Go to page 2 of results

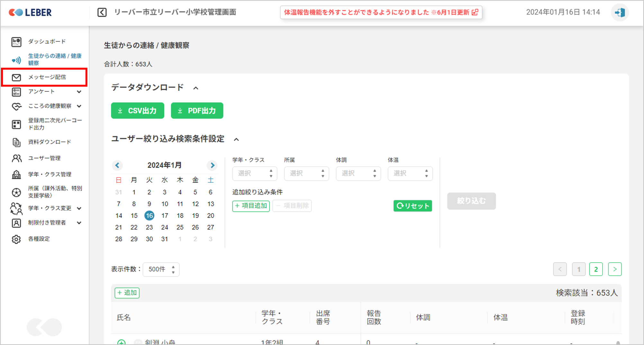point(596,269)
